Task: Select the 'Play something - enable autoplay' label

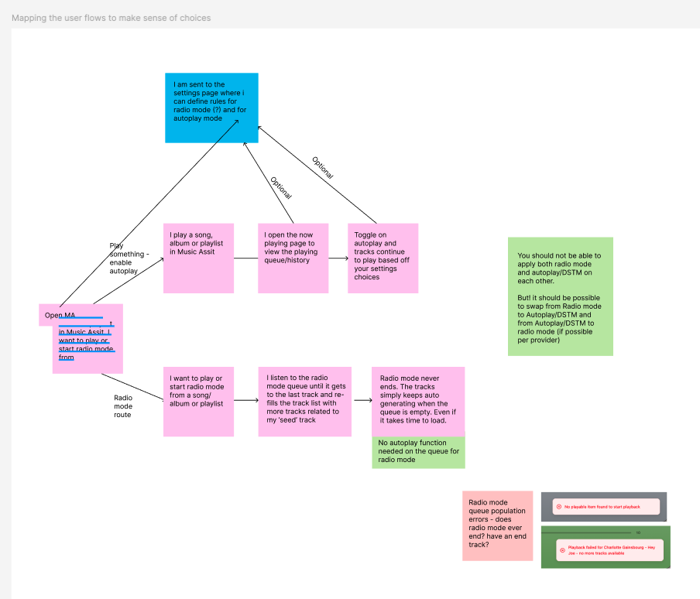Action: pos(129,258)
